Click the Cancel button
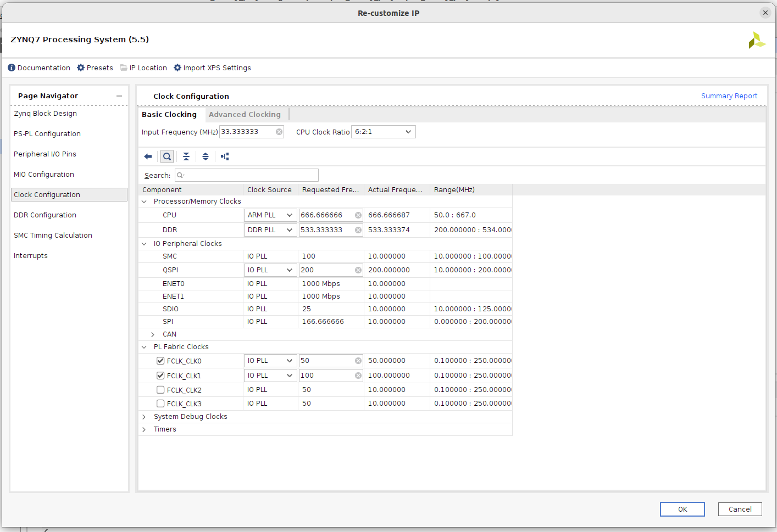Image resolution: width=777 pixels, height=532 pixels. point(740,509)
